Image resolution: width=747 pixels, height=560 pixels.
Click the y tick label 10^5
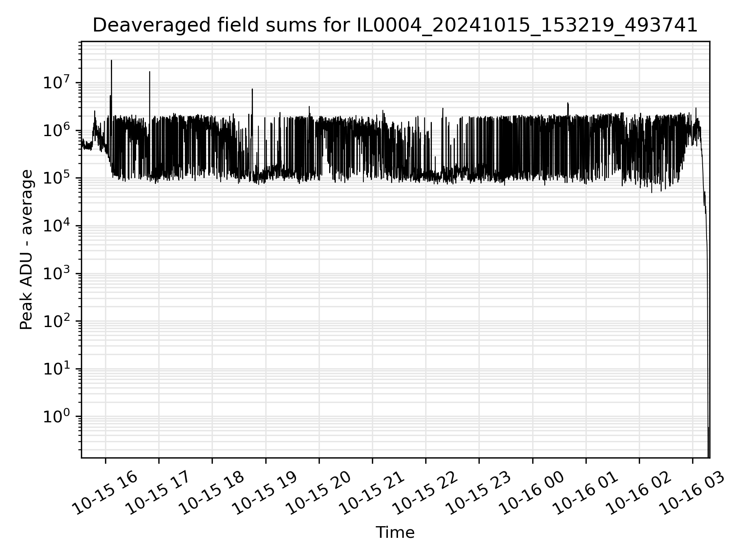[x=57, y=178]
